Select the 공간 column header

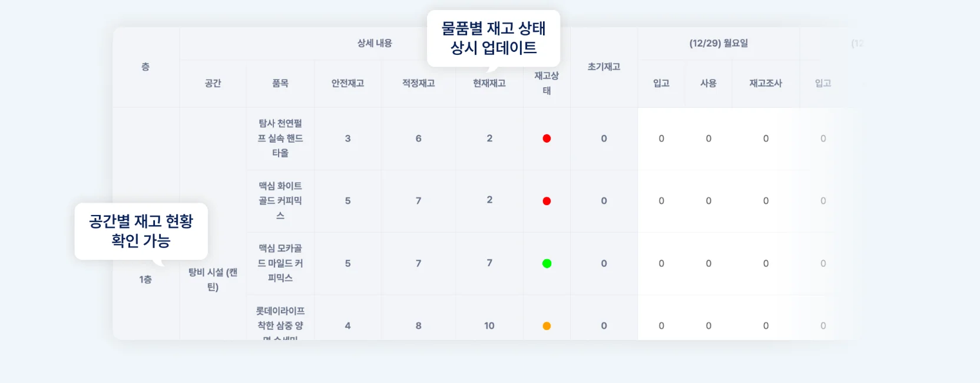(x=213, y=84)
